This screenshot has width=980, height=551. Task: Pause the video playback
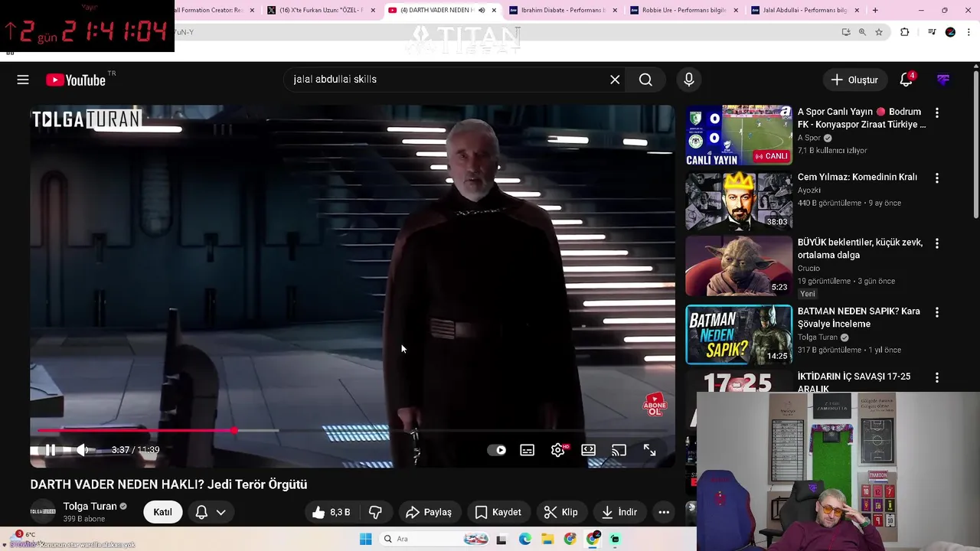coord(50,450)
